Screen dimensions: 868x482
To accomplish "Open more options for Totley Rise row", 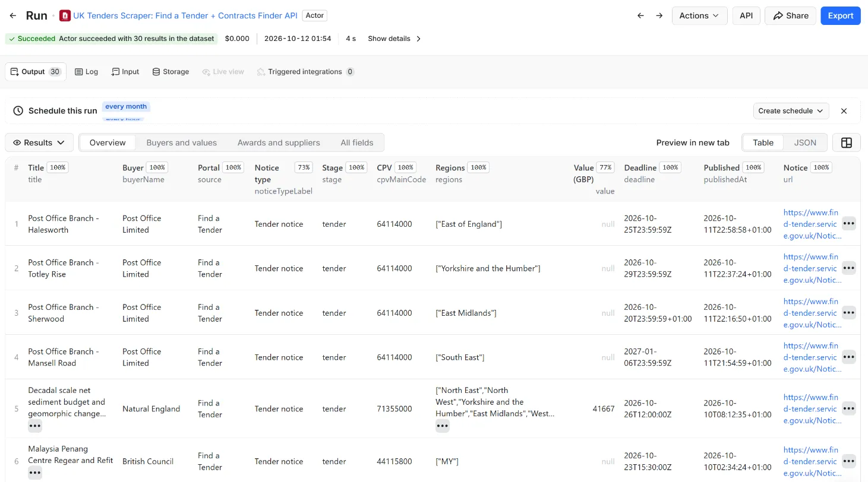I will [849, 268].
